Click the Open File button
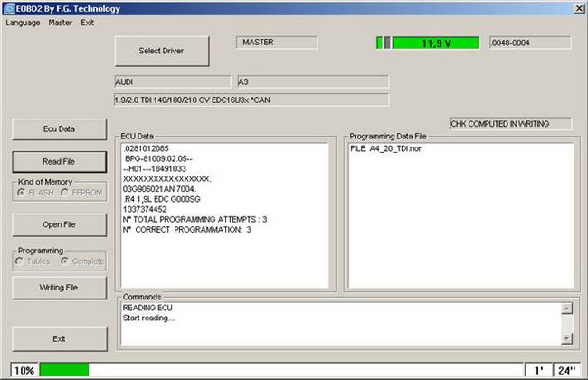The image size is (588, 380). pos(59,223)
